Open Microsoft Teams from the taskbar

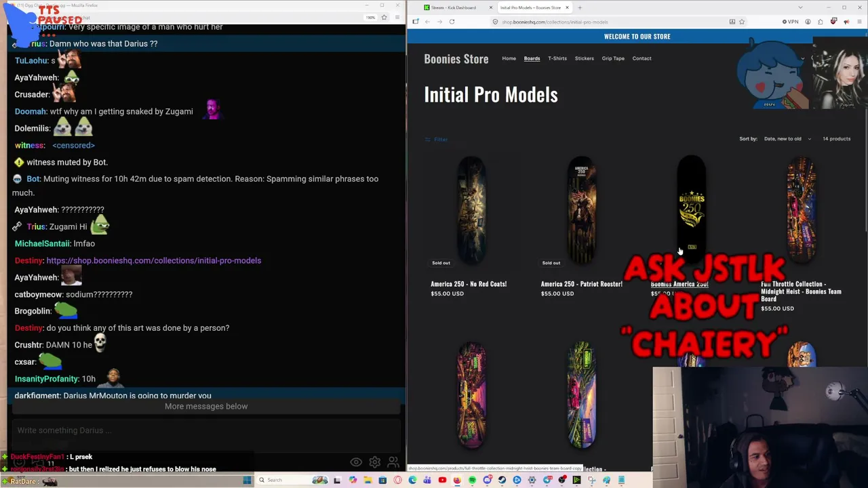[427, 480]
